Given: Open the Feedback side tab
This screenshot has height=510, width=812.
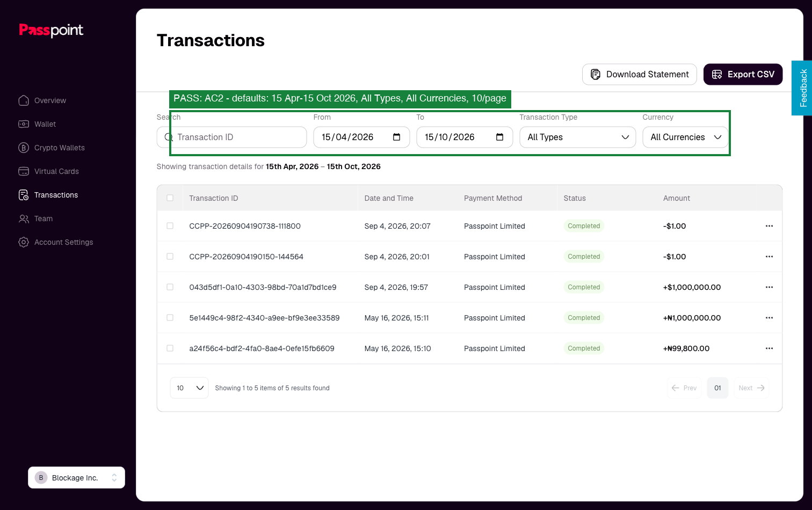Looking at the screenshot, I should click(x=802, y=88).
